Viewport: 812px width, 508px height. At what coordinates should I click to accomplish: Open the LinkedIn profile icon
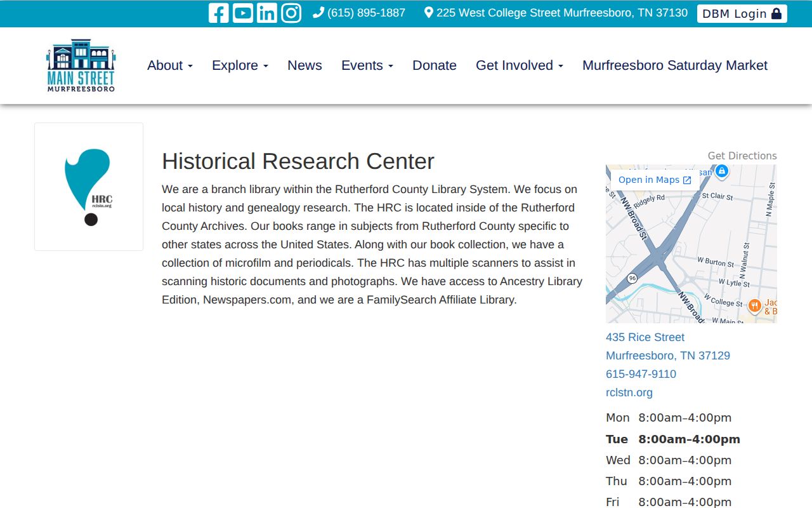coord(266,13)
